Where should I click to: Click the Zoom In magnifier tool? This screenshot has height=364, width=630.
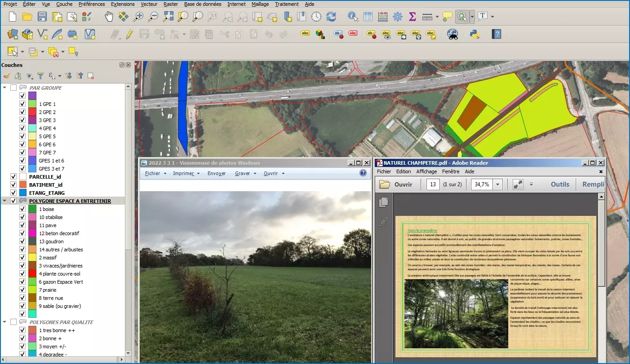tap(138, 17)
